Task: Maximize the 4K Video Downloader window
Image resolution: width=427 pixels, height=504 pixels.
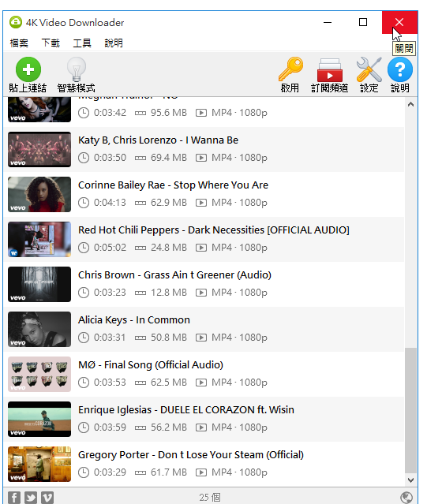Action: pyautogui.click(x=363, y=22)
